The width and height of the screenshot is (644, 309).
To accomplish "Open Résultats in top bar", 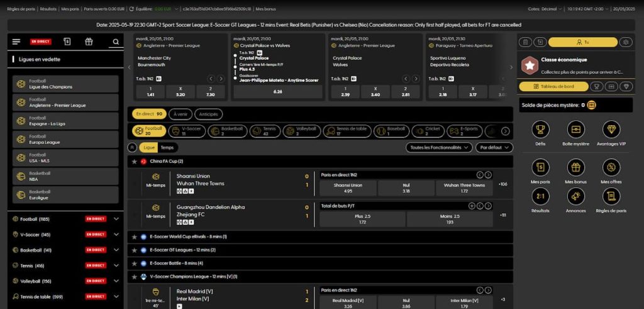I will click(x=48, y=9).
